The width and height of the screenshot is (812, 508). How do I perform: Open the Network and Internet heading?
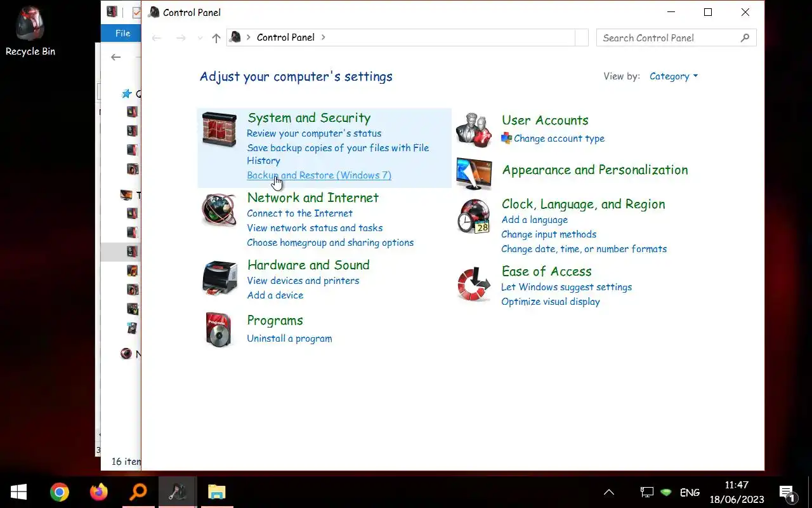tap(313, 197)
